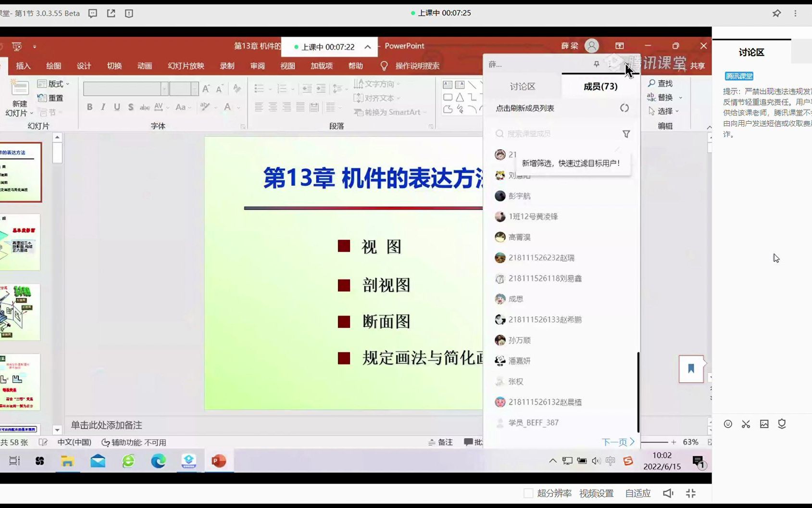
Task: Open the 审阅 ribbon tab
Action: pyautogui.click(x=257, y=66)
